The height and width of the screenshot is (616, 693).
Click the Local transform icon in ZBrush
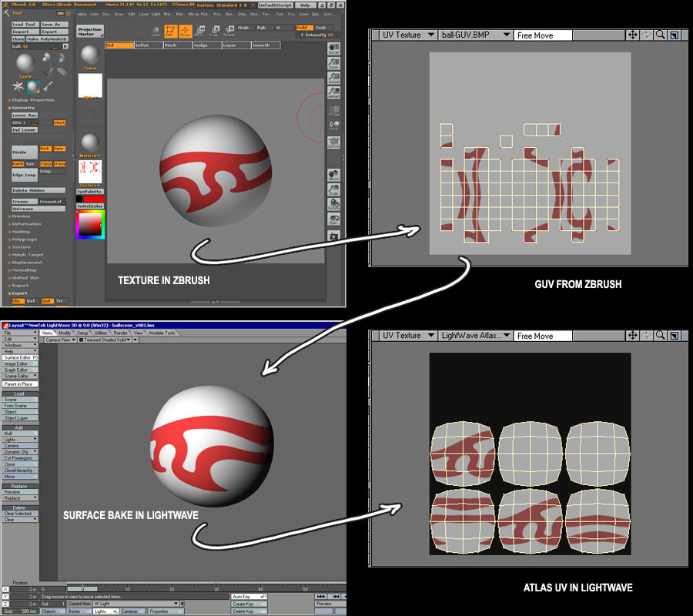pos(333,126)
